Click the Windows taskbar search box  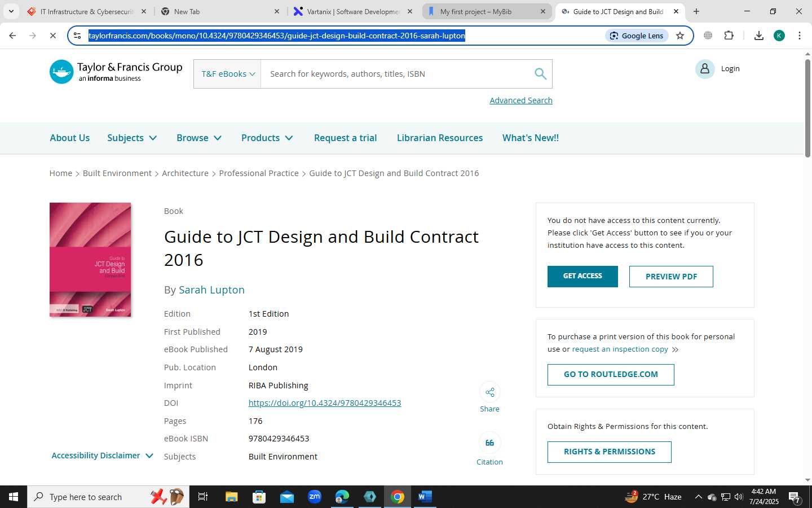pyautogui.click(x=107, y=497)
